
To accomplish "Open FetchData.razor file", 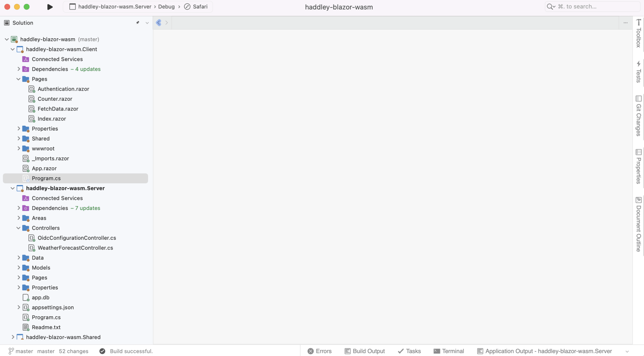I will pos(58,109).
